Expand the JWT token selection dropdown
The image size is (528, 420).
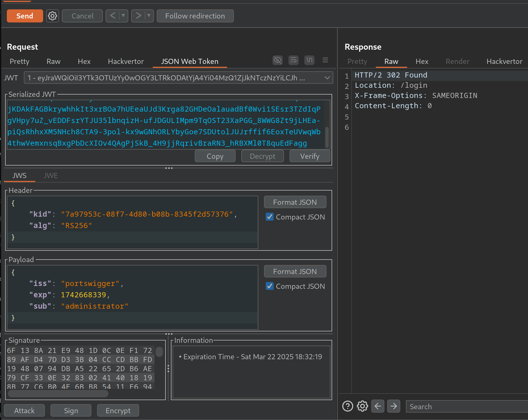click(327, 78)
